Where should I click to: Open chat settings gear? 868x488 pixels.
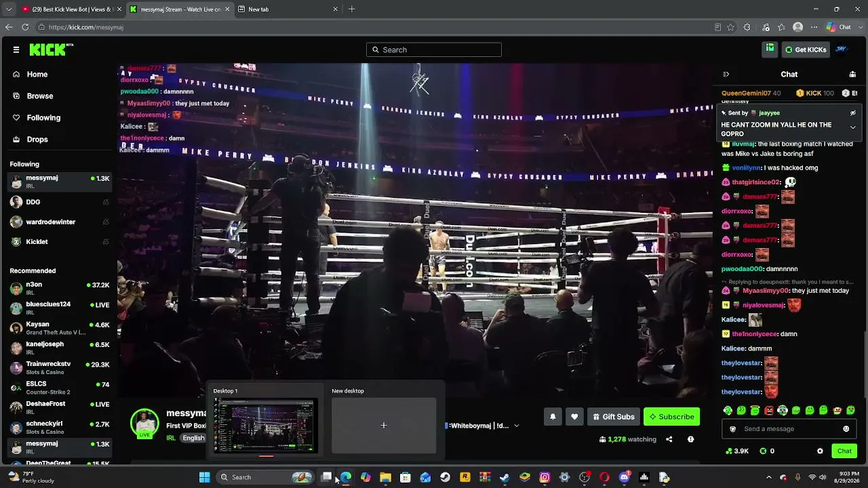(820, 451)
